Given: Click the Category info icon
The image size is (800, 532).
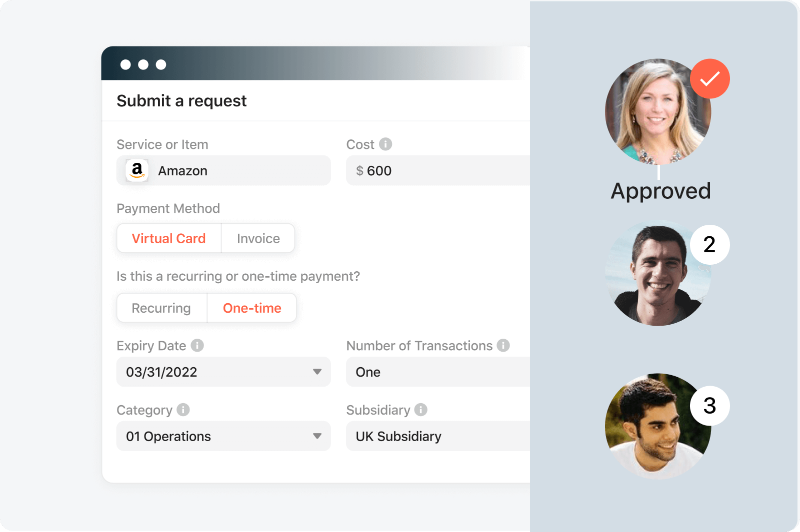Looking at the screenshot, I should (183, 410).
